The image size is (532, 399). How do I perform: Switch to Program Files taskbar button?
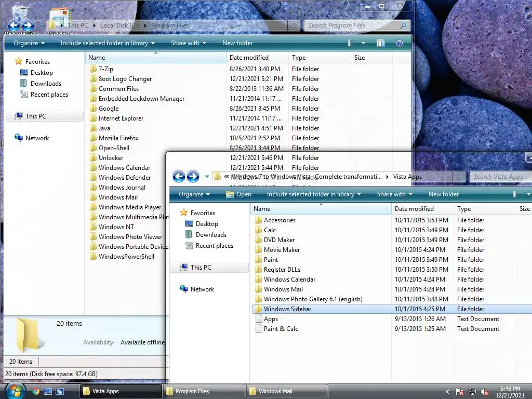tap(204, 391)
